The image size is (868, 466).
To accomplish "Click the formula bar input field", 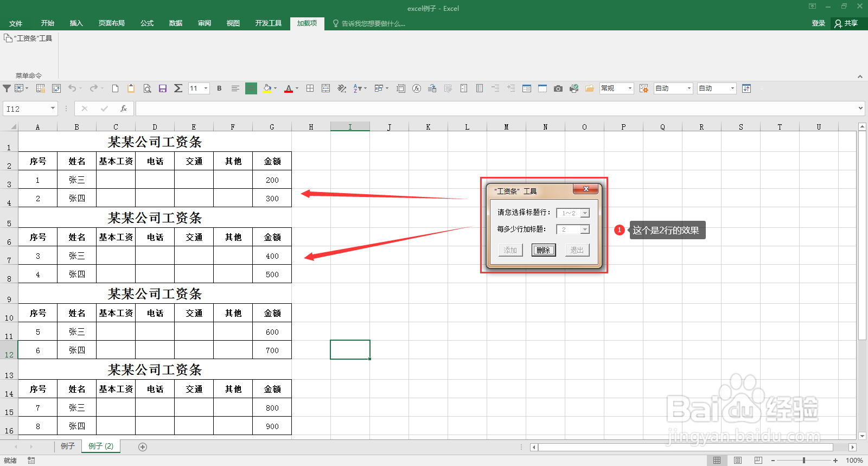I will [496, 108].
